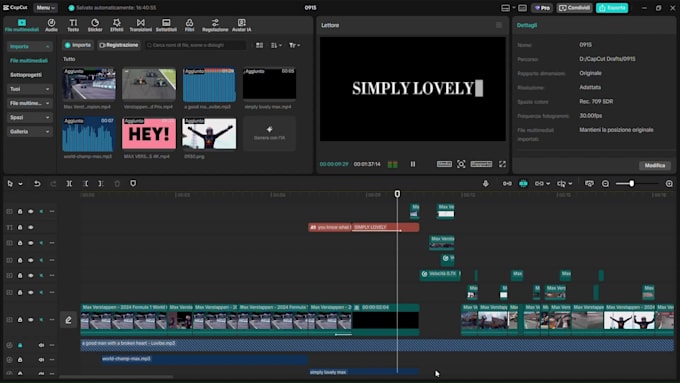Select Sottoprogetti in the sidebar
This screenshot has width=680, height=383.
pyautogui.click(x=26, y=75)
